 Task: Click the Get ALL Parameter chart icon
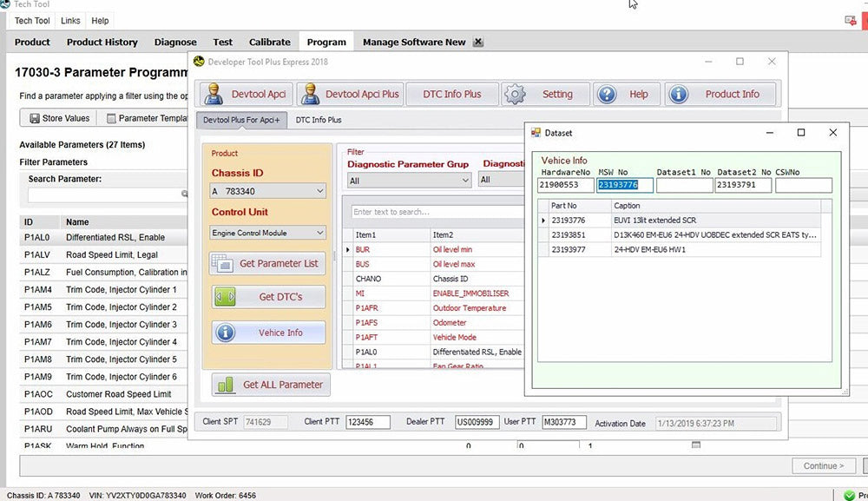click(226, 384)
